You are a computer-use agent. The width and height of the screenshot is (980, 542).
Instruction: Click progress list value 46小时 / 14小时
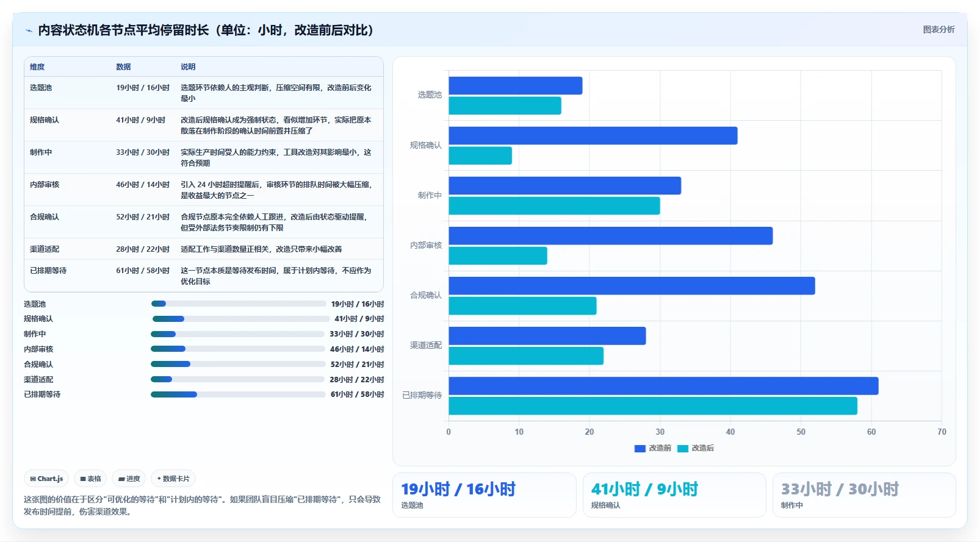[x=357, y=349]
